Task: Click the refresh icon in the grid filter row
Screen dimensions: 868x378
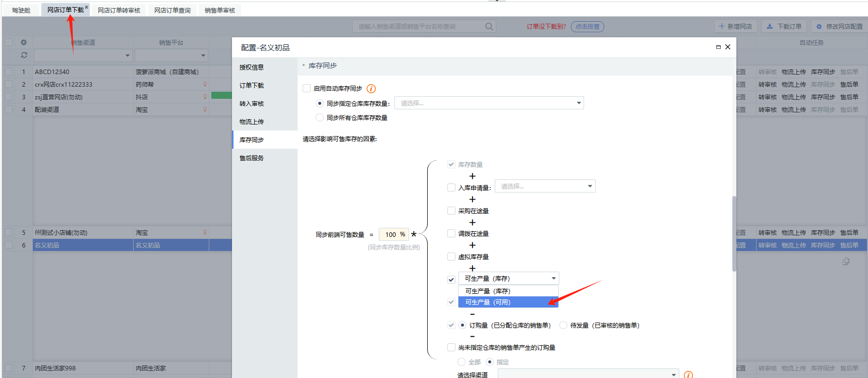Action: pyautogui.click(x=24, y=55)
